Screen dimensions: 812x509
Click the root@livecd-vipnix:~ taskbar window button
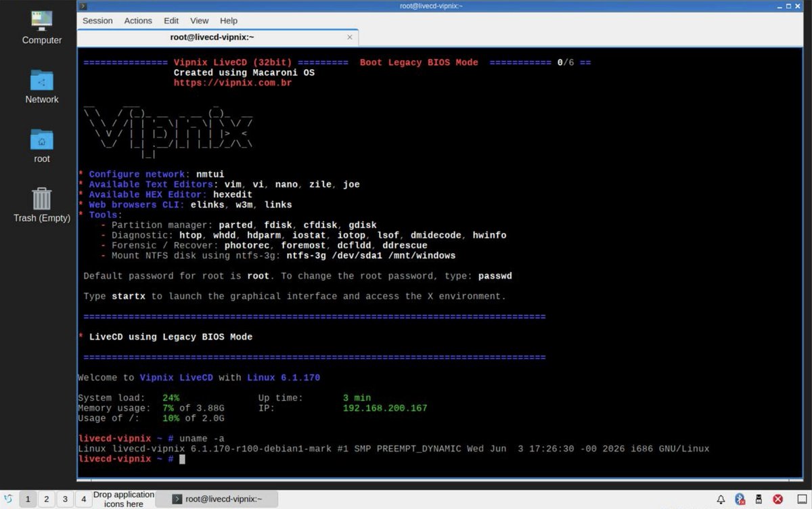(217, 500)
